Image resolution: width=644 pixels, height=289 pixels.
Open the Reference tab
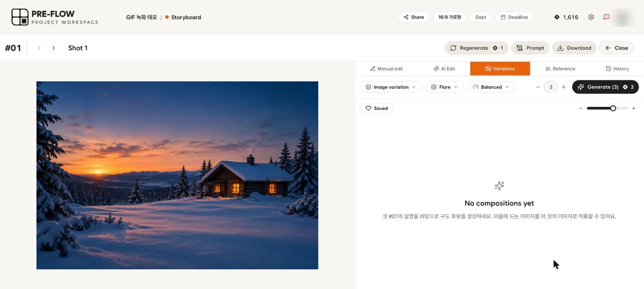(x=560, y=69)
